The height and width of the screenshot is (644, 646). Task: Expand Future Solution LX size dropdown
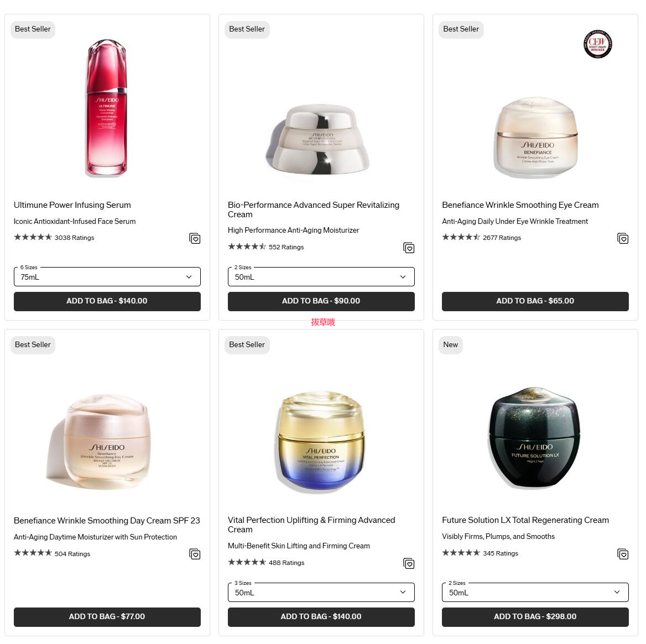(535, 592)
